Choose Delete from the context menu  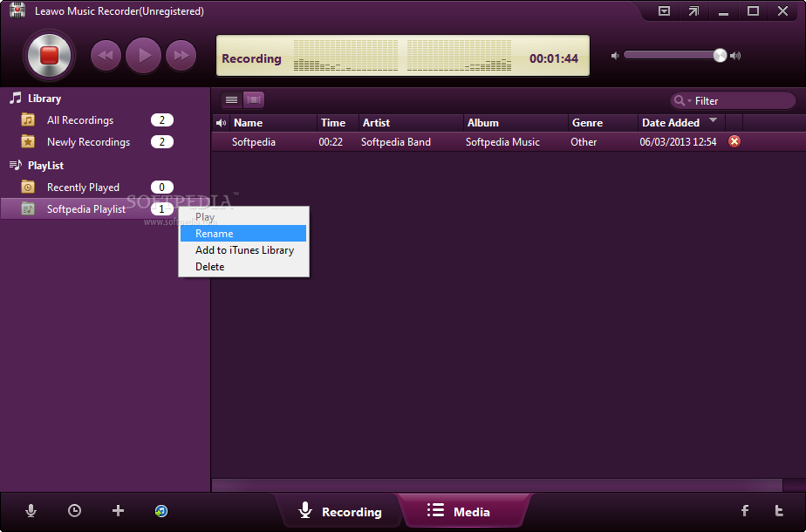click(243, 266)
